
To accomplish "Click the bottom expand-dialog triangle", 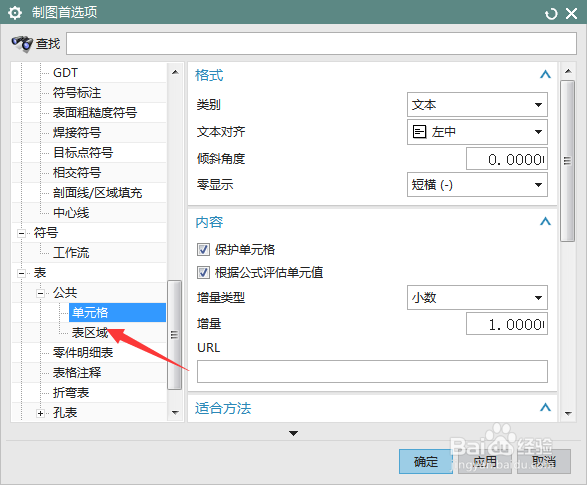I will click(x=293, y=433).
